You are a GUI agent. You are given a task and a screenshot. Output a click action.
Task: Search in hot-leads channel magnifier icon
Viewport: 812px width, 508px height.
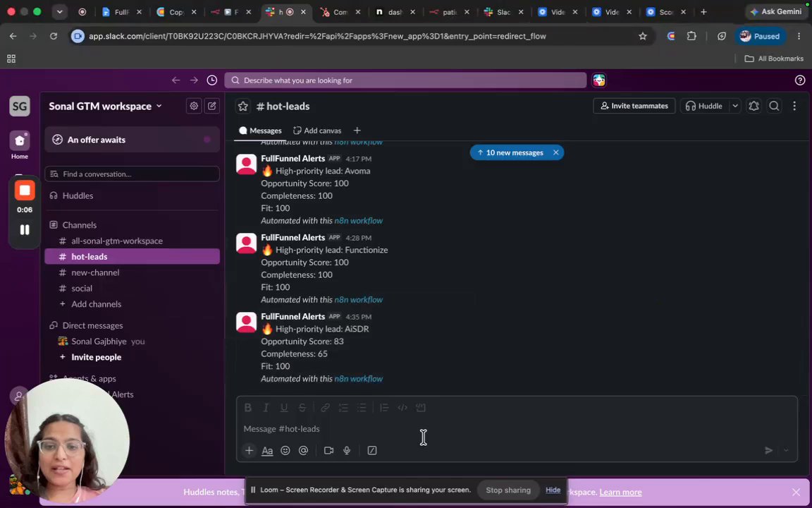click(x=774, y=106)
